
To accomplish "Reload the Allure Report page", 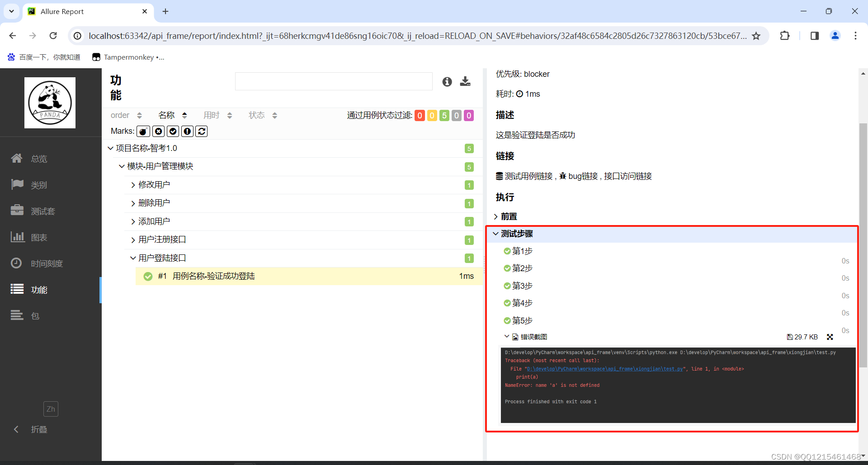I will pyautogui.click(x=53, y=36).
